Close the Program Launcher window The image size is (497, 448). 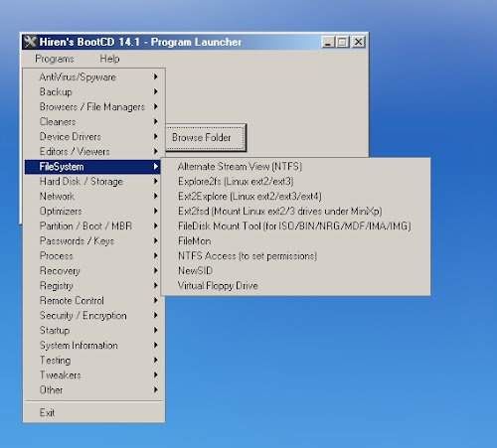(359, 42)
